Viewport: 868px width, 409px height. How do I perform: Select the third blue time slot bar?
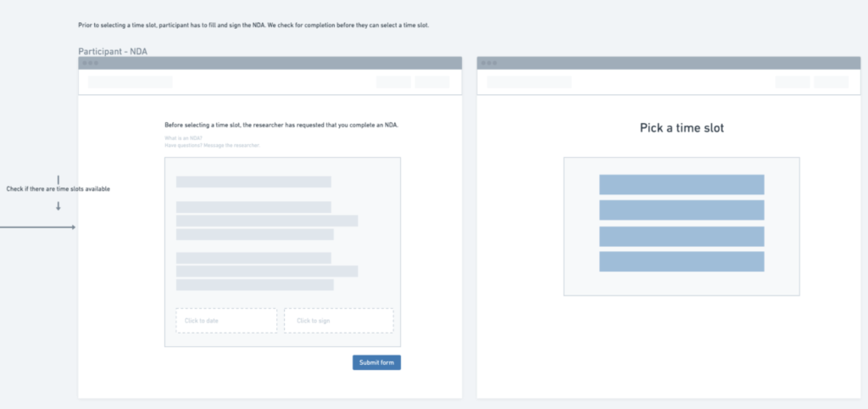click(682, 236)
